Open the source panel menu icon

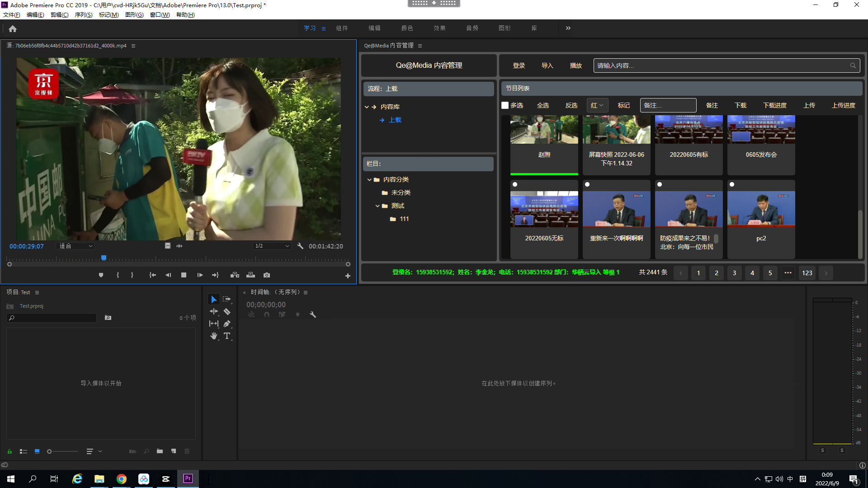pyautogui.click(x=133, y=46)
